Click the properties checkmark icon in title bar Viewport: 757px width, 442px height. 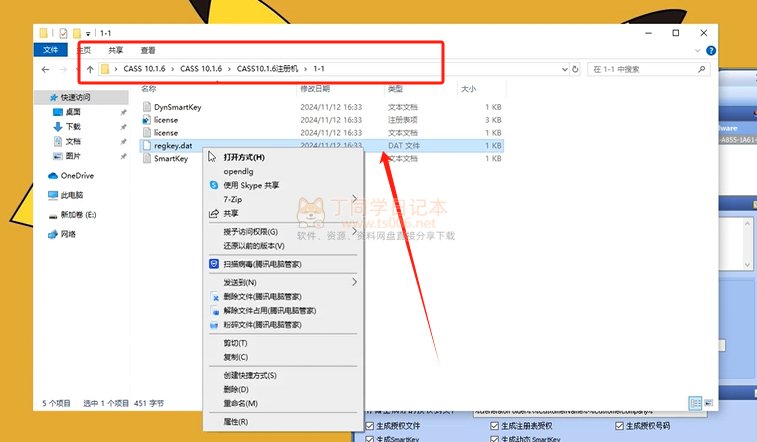coord(63,33)
